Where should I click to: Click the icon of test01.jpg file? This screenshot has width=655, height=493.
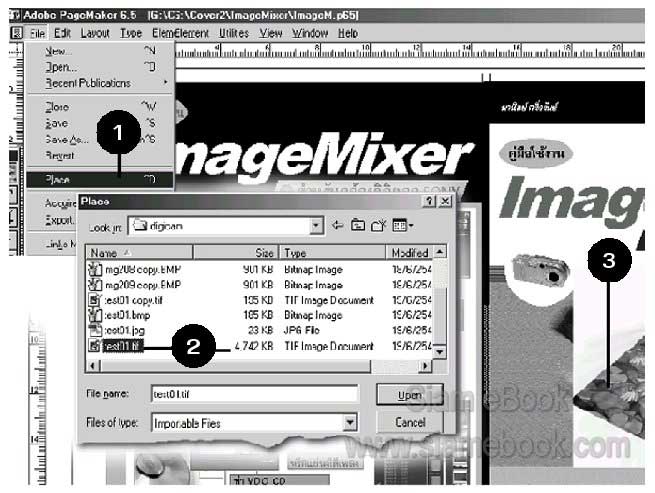click(95, 330)
